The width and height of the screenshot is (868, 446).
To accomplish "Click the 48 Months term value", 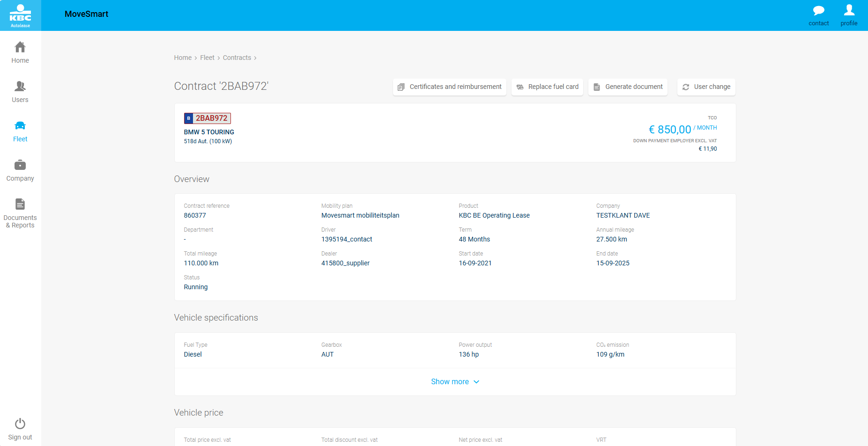I will (x=475, y=240).
